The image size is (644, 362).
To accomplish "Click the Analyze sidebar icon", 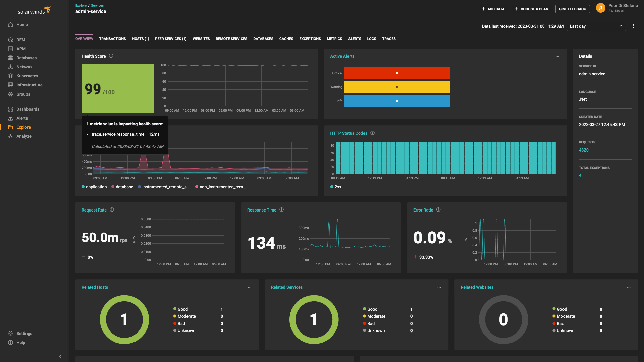I will coord(11,136).
